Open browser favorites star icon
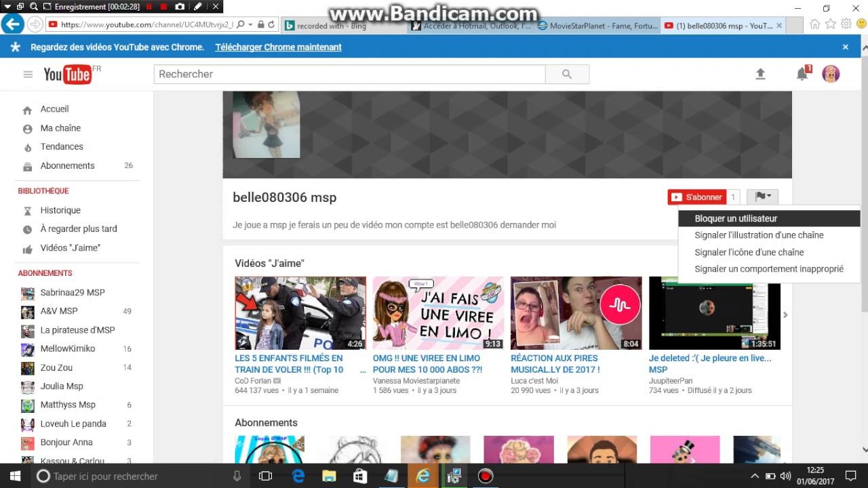 [x=831, y=24]
